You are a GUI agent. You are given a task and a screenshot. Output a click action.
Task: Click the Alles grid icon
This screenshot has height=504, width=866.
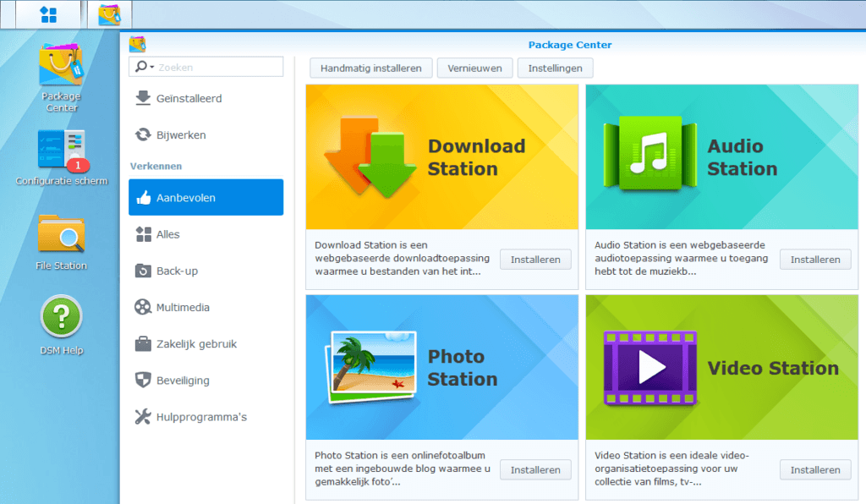(x=144, y=234)
